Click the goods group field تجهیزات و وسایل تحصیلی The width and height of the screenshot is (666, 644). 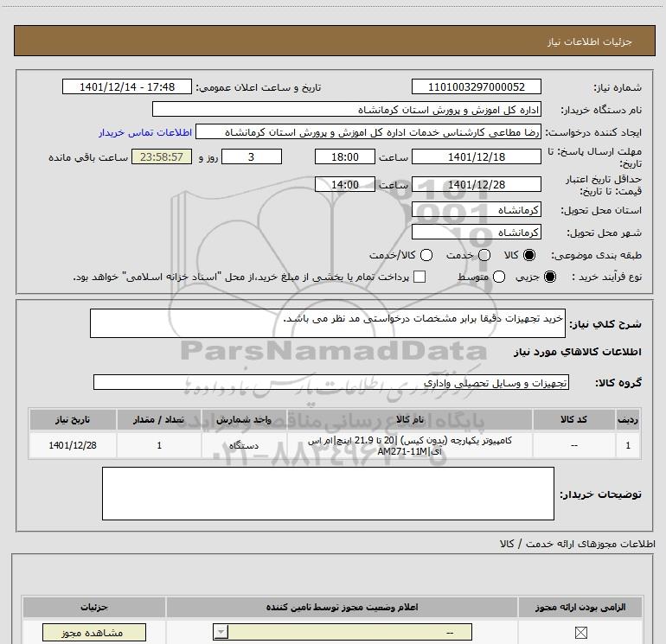pyautogui.click(x=331, y=382)
